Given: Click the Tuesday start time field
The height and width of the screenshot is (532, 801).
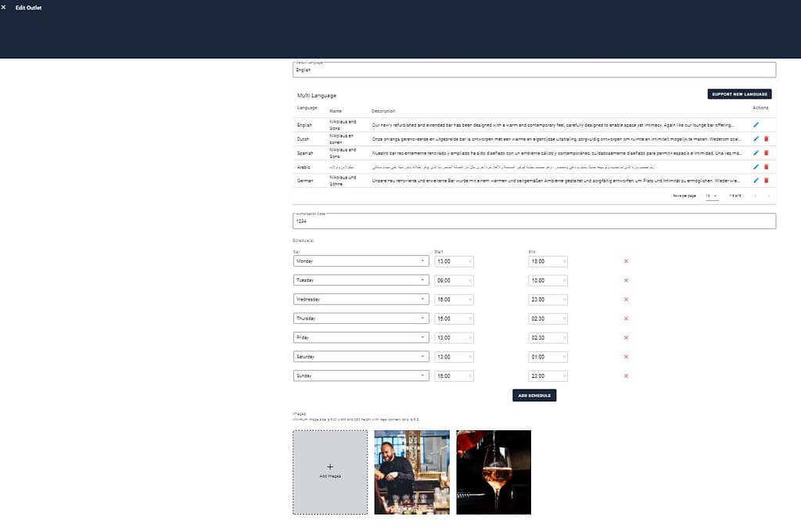Looking at the screenshot, I should 454,280.
